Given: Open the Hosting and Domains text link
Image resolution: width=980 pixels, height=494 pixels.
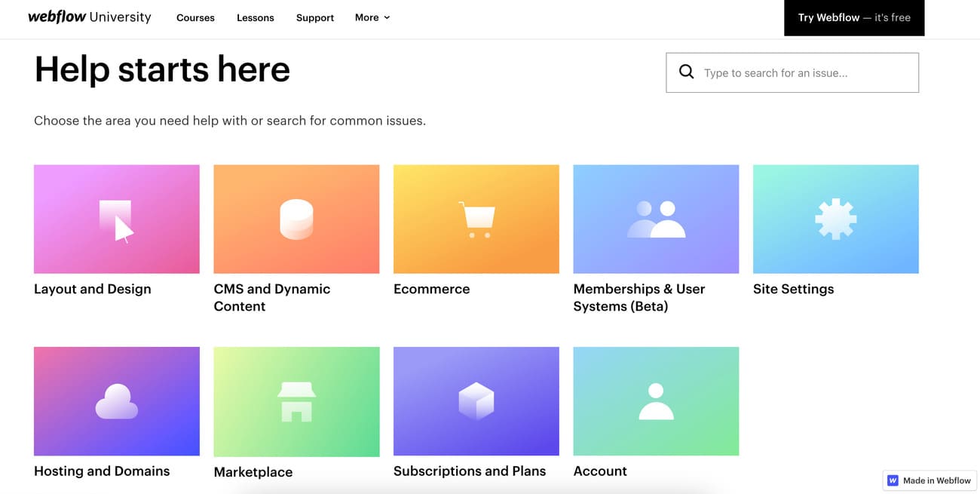Looking at the screenshot, I should [102, 471].
